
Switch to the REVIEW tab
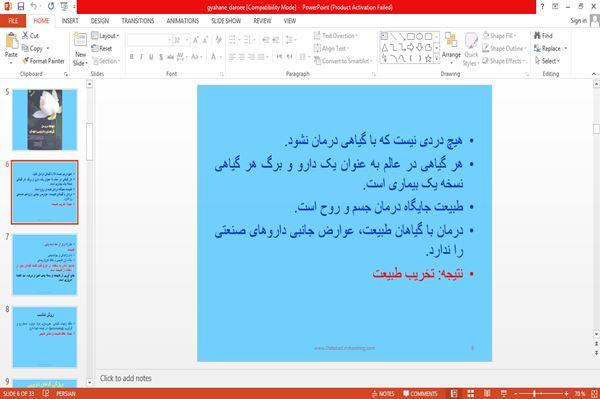click(262, 21)
